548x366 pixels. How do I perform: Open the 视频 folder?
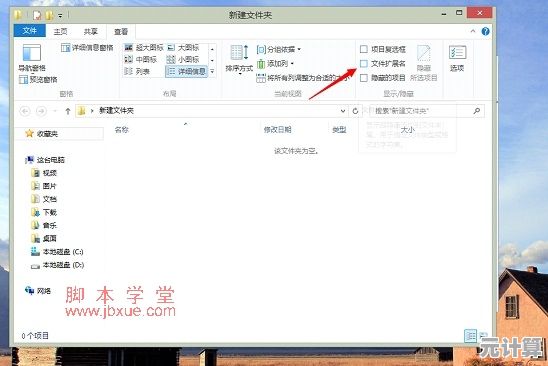44,173
